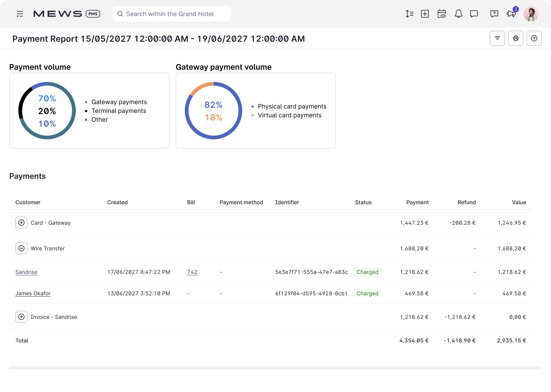551x392 pixels.
Task: Collapse the Wire Transfer group
Action: pyautogui.click(x=21, y=248)
